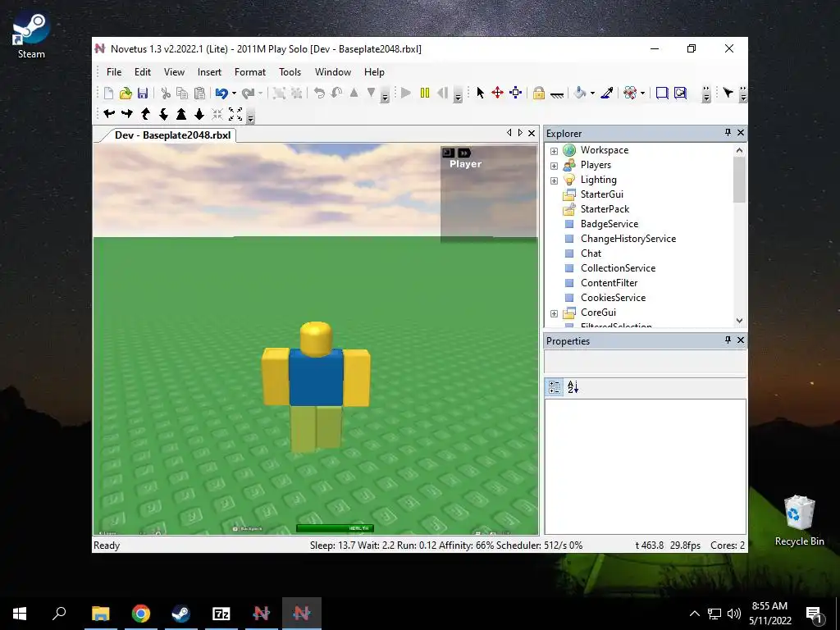Close the Properties panel
The height and width of the screenshot is (630, 840).
point(741,340)
